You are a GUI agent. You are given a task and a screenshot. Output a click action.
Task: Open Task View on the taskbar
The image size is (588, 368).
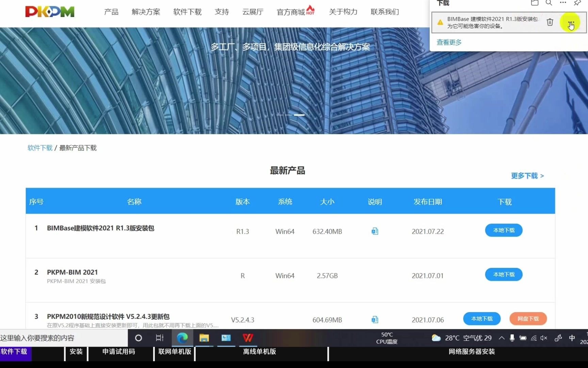click(160, 338)
